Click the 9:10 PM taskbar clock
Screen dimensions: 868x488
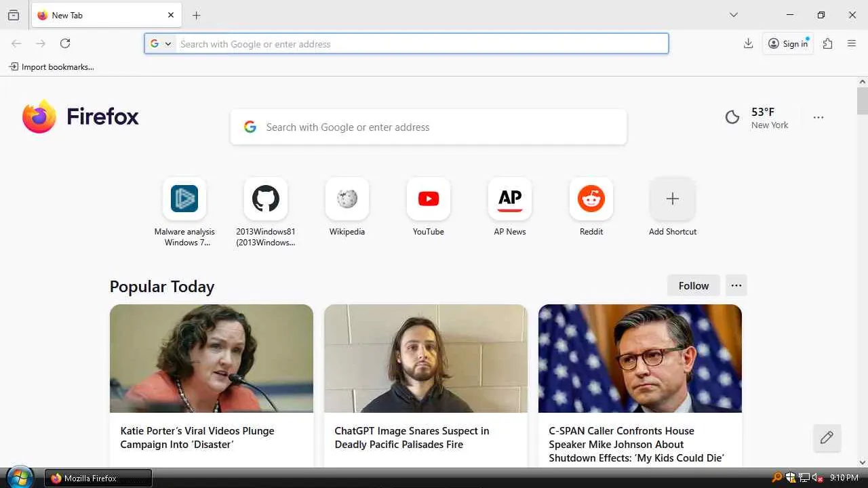(844, 478)
